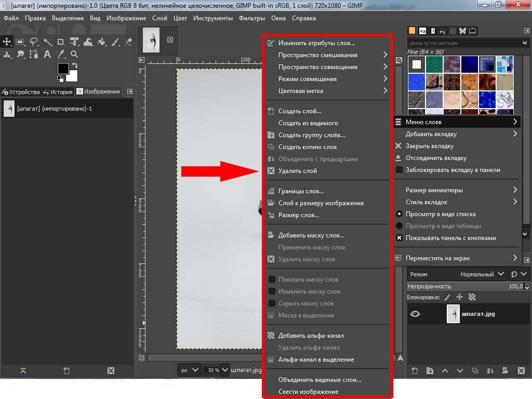Screen dimensions: 532x399
Task: Swap foreground and background colors arrow
Action: pos(75,65)
